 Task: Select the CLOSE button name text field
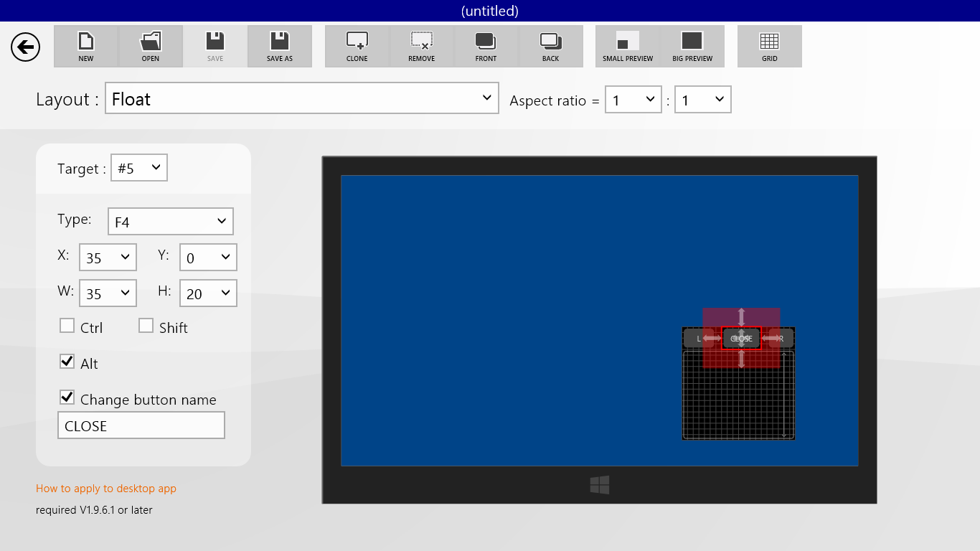coord(141,425)
